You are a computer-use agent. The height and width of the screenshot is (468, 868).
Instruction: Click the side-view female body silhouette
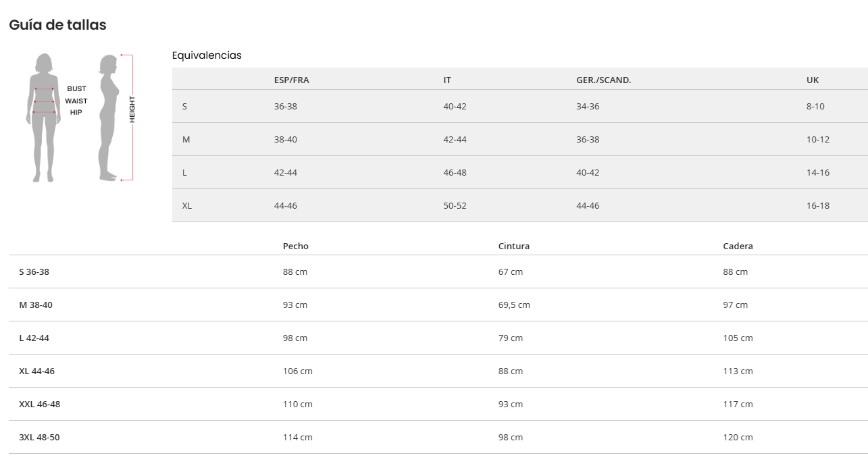108,118
